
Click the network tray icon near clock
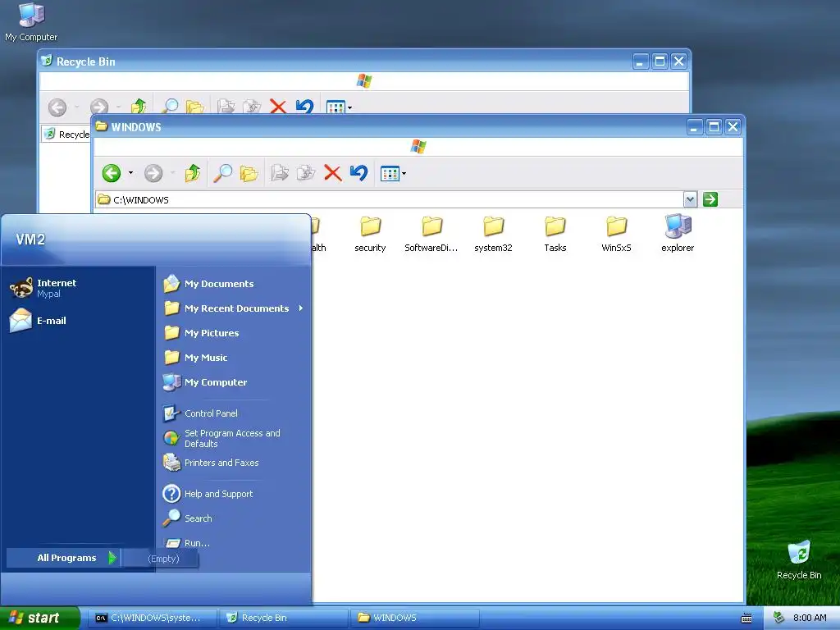pos(779,618)
